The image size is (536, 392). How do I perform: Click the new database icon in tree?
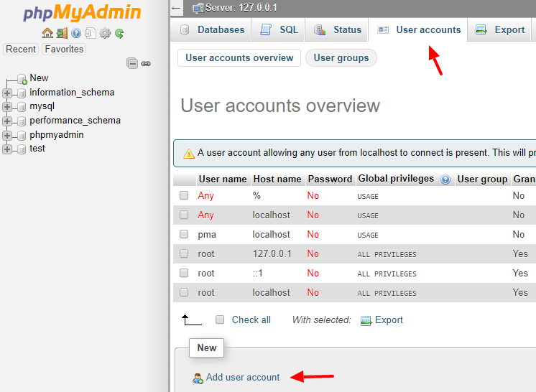22,79
